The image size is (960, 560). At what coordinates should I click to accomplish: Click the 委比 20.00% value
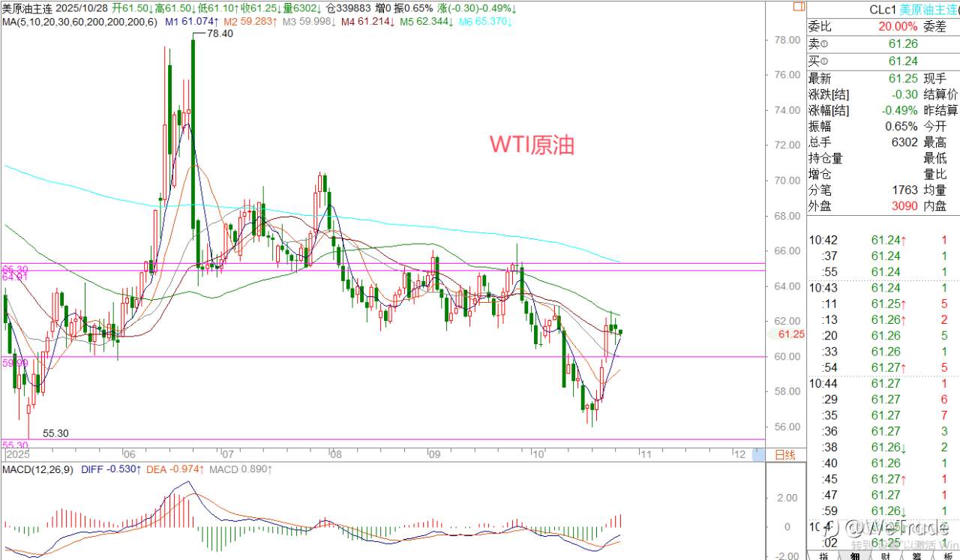897,27
